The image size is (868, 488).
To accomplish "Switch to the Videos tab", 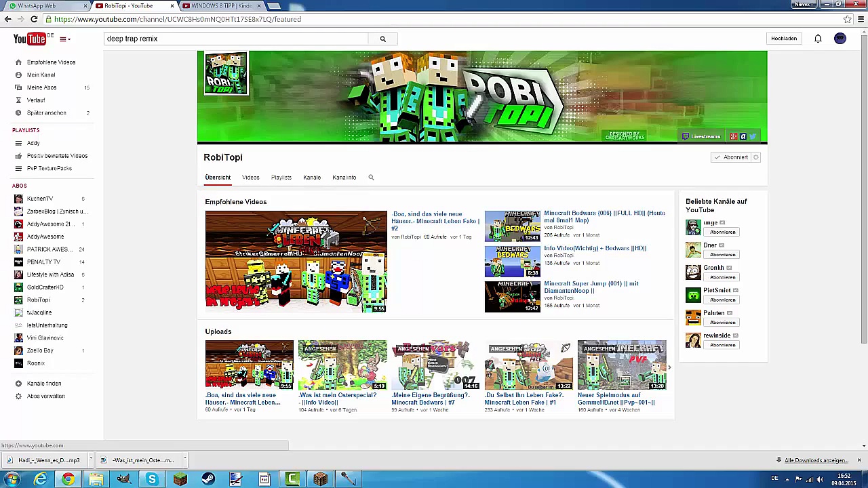I will click(250, 178).
